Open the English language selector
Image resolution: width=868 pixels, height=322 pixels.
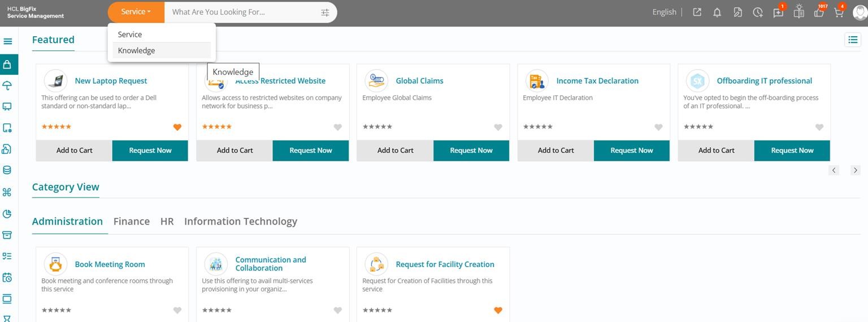tap(664, 12)
